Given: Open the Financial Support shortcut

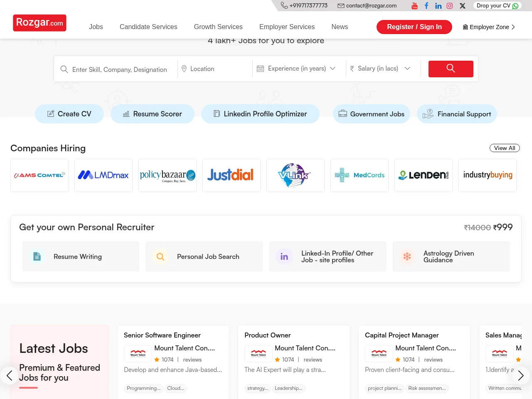Looking at the screenshot, I should point(457,114).
